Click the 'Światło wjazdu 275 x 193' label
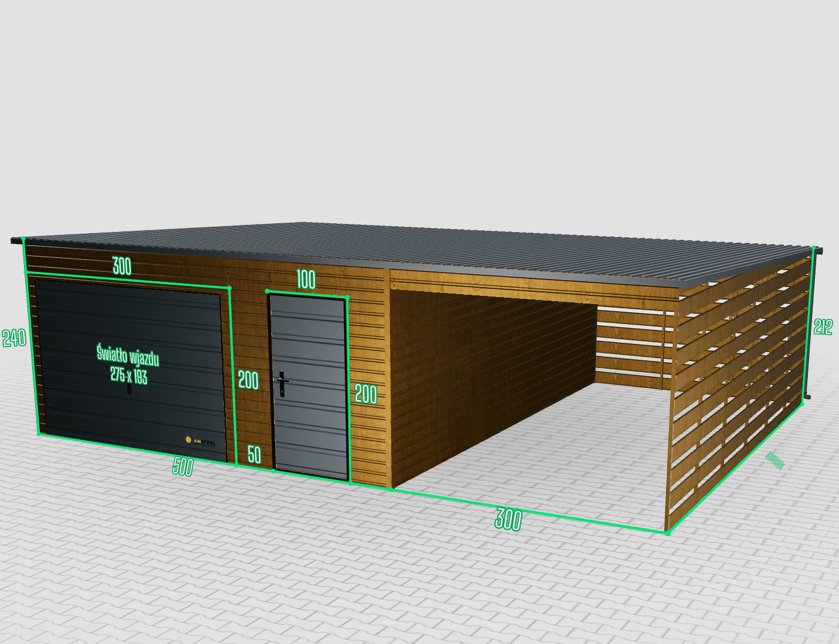Image resolution: width=839 pixels, height=644 pixels. (x=128, y=364)
